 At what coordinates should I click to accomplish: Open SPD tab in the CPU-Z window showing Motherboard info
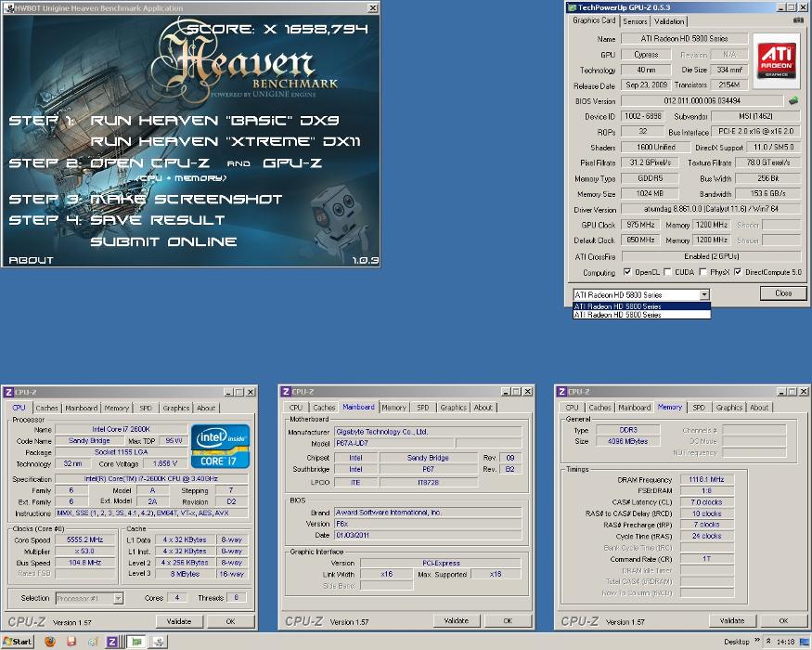(423, 408)
